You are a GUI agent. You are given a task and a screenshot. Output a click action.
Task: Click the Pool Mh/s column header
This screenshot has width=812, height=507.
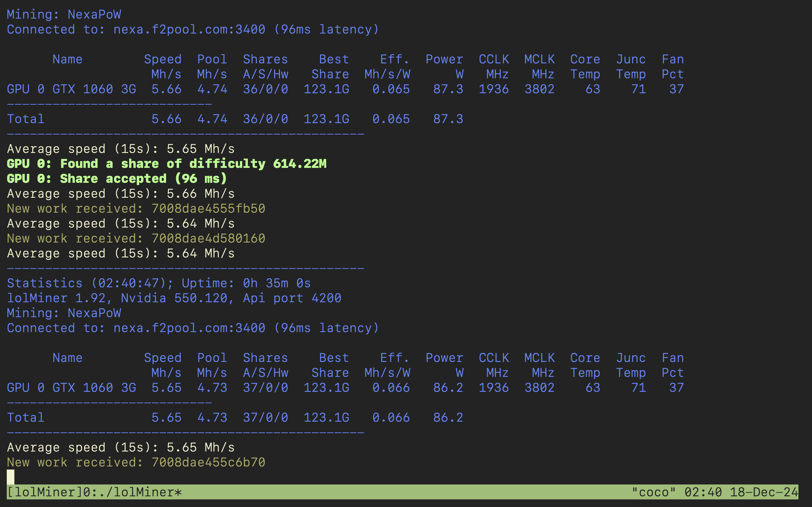click(x=212, y=66)
